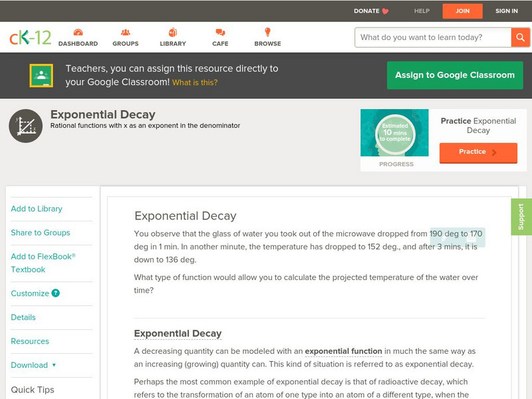Focus the 'What do you want to learn today?' search field

pyautogui.click(x=433, y=37)
